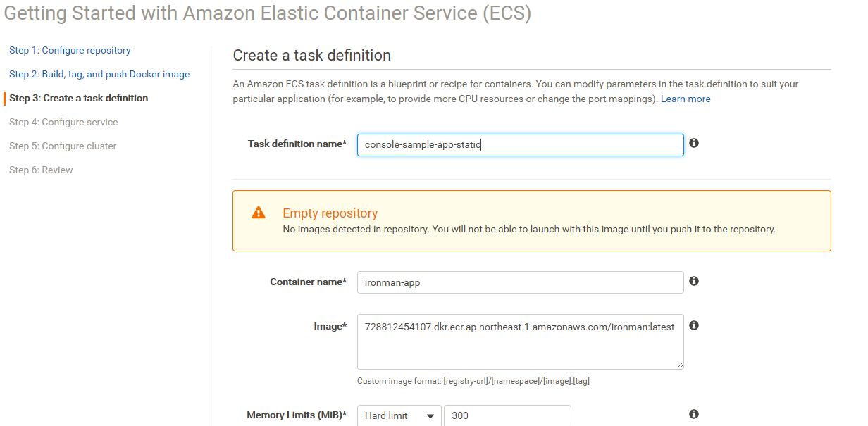Click the Create a task definition heading
868x426 pixels.
point(311,56)
